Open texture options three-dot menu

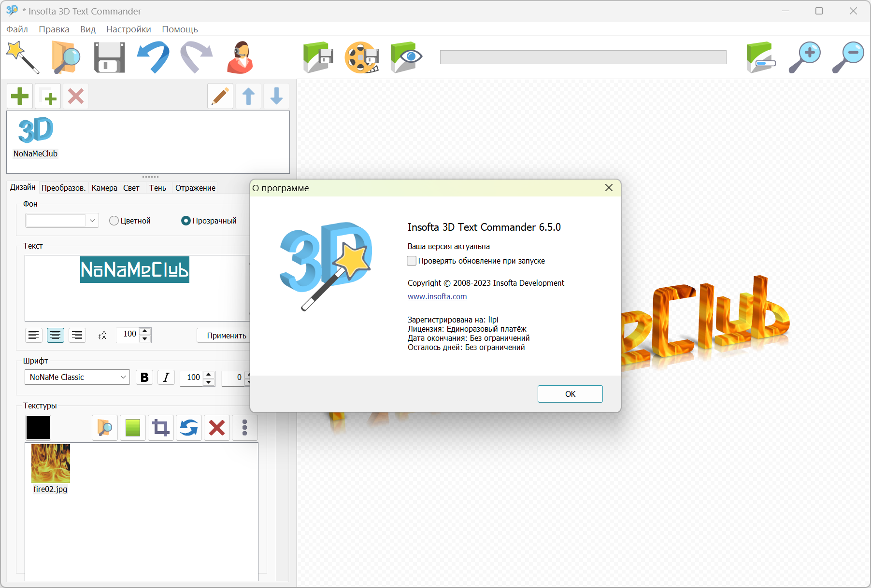[244, 428]
